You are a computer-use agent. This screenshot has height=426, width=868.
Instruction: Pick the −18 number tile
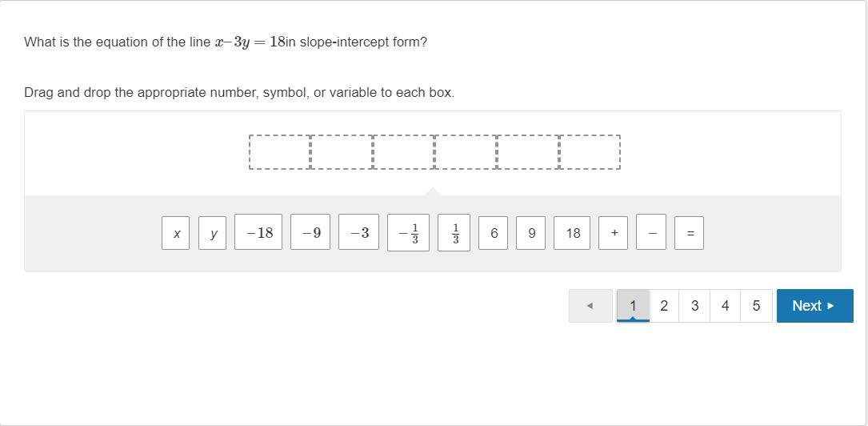click(x=258, y=233)
